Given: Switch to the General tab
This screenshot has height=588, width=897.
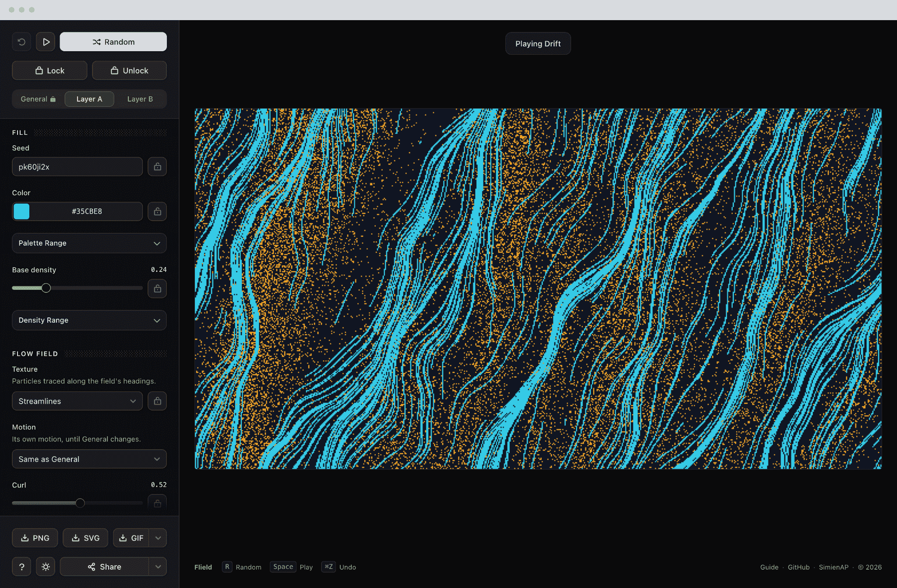Looking at the screenshot, I should [38, 99].
